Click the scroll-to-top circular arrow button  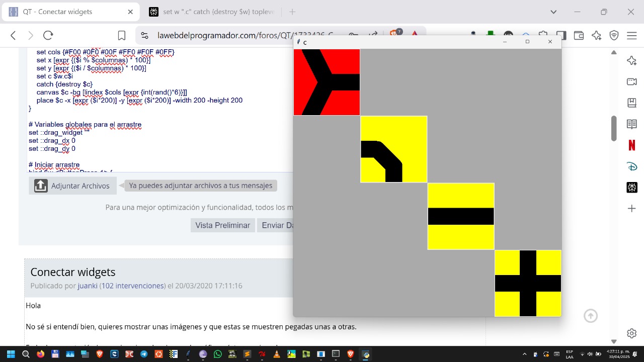pos(591,316)
